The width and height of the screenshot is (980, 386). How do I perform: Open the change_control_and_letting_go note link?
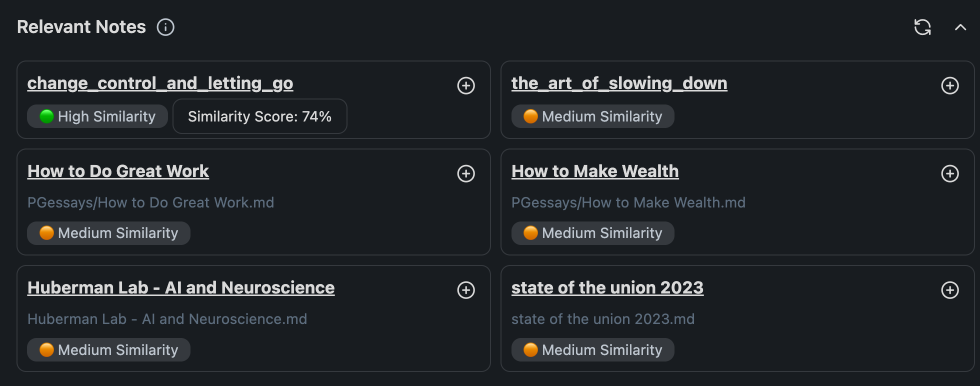(160, 83)
